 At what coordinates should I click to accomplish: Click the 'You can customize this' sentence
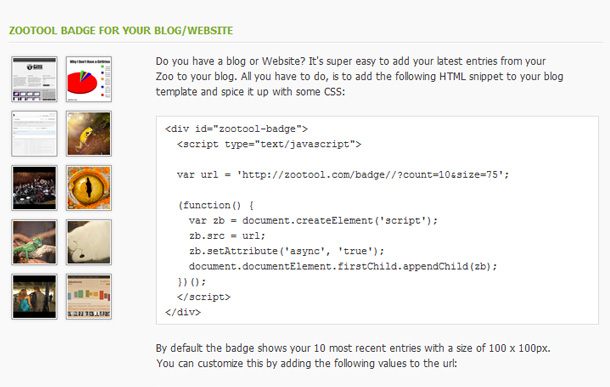coord(307,363)
